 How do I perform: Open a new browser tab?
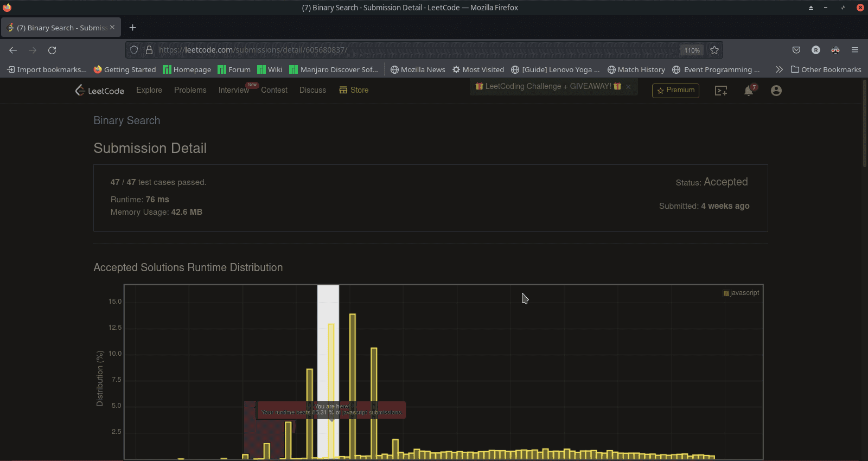(132, 28)
